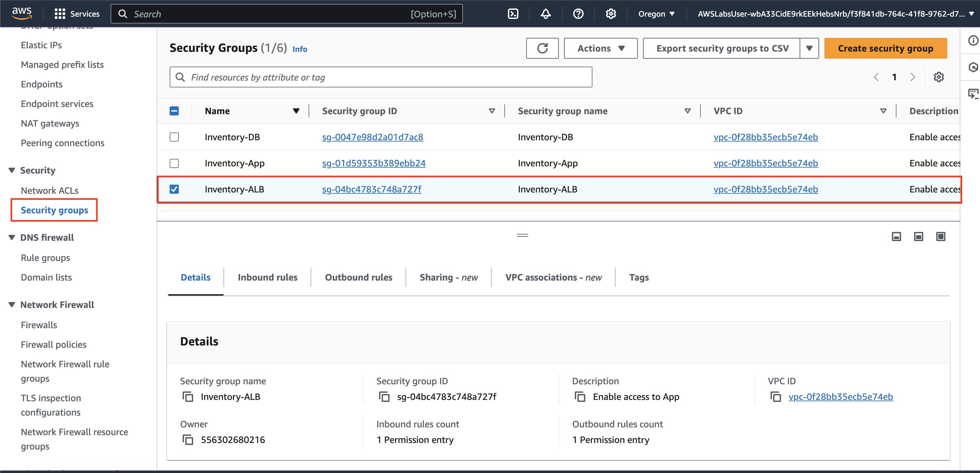Viewport: 980px width, 473px height.
Task: Open the sg-01d59353b389ebb24 link
Action: (374, 163)
